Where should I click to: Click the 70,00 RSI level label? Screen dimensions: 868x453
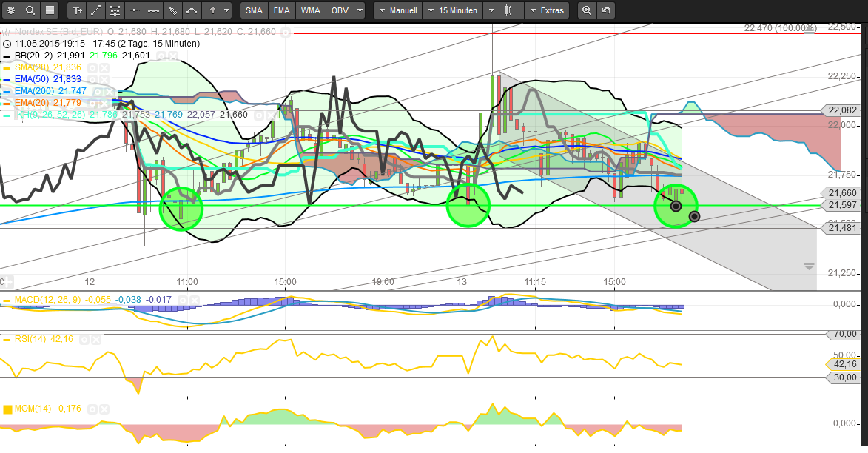click(844, 334)
